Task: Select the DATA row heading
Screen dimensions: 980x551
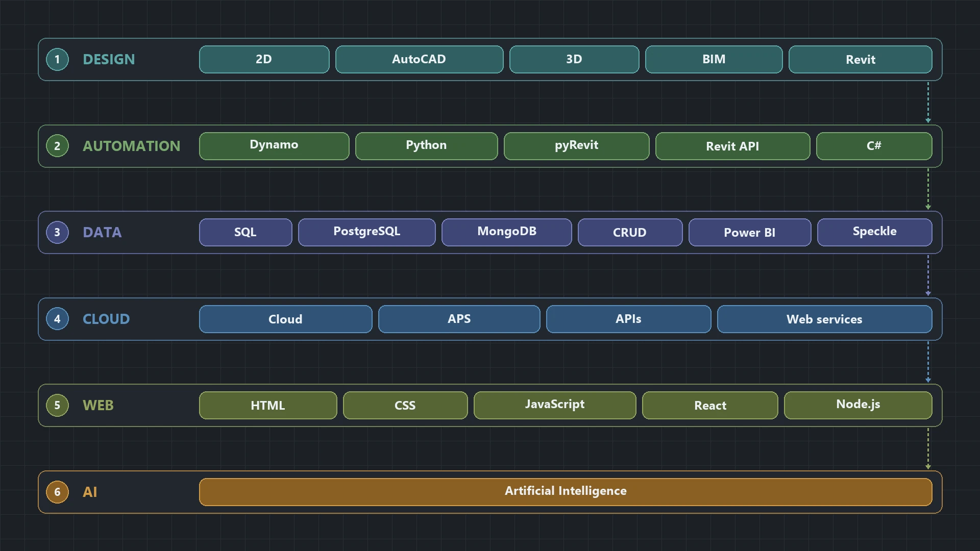Action: [102, 232]
